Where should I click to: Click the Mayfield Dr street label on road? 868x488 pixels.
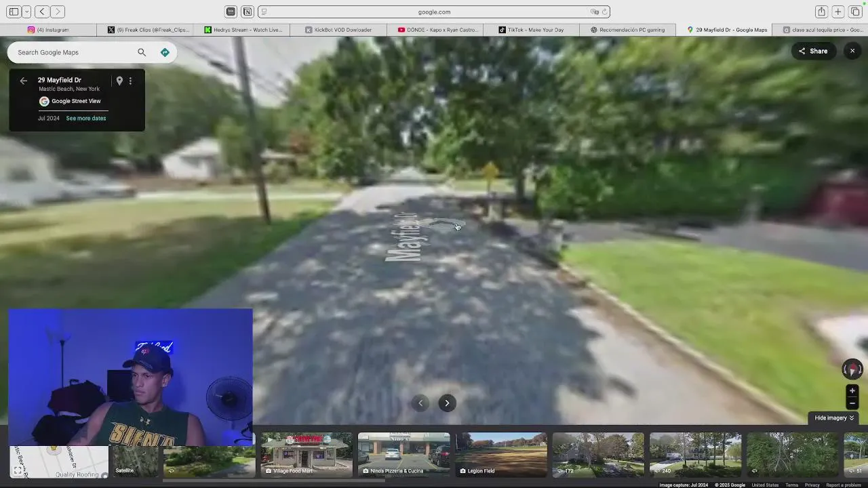(401, 237)
